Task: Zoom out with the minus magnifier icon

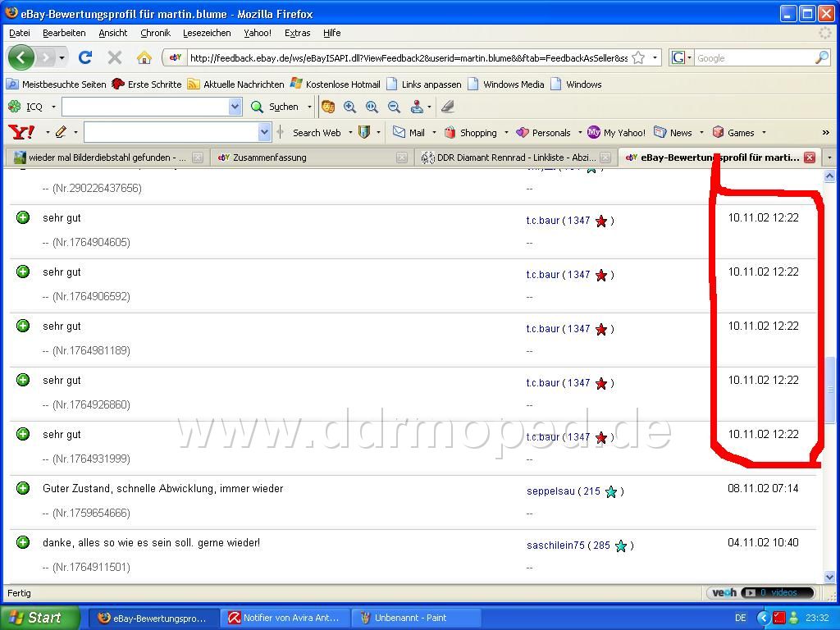Action: pos(394,107)
